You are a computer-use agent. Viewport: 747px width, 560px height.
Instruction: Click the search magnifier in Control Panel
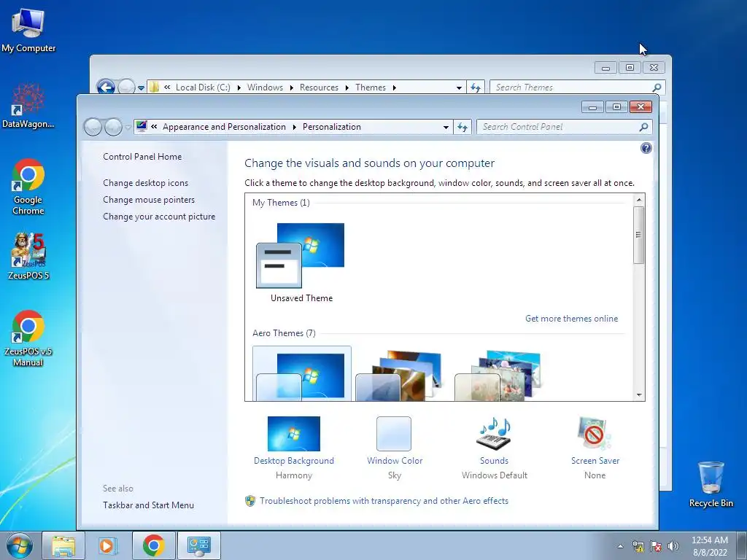(643, 127)
